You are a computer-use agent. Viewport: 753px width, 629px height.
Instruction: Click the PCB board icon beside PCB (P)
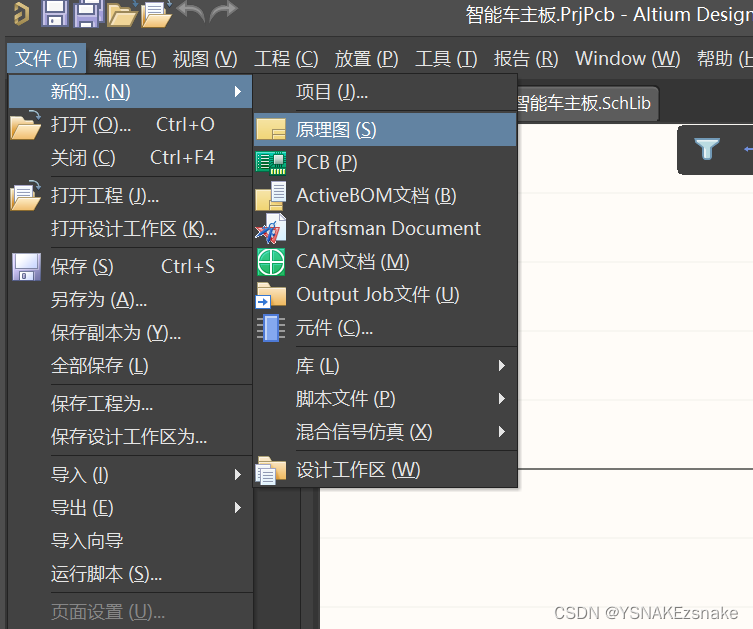[271, 163]
